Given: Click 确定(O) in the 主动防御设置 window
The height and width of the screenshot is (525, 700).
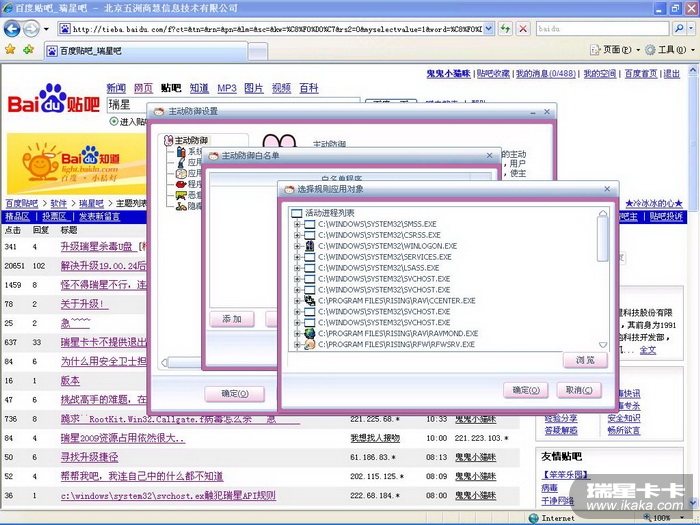Looking at the screenshot, I should 235,394.
